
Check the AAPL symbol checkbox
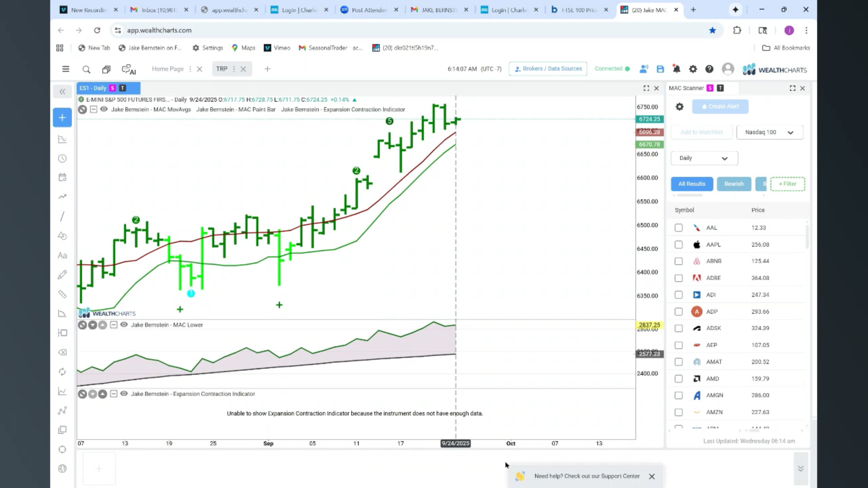pyautogui.click(x=679, y=244)
